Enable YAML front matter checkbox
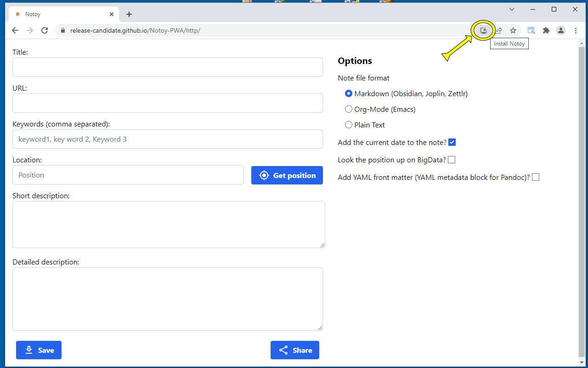The height and width of the screenshot is (368, 588). click(536, 177)
